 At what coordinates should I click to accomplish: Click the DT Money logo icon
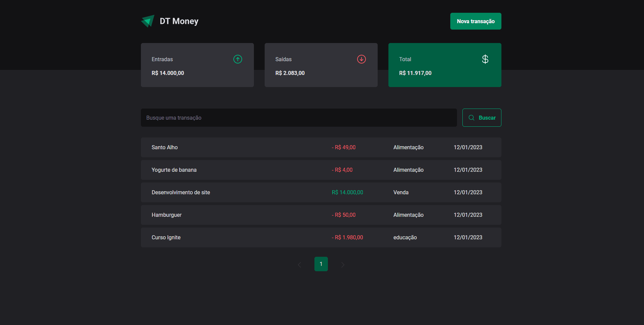click(148, 21)
